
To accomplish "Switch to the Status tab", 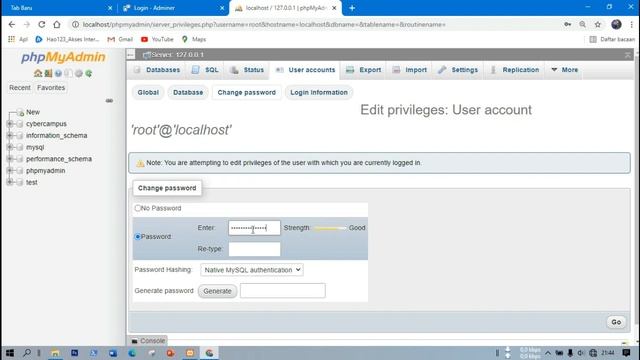I will pos(247,70).
